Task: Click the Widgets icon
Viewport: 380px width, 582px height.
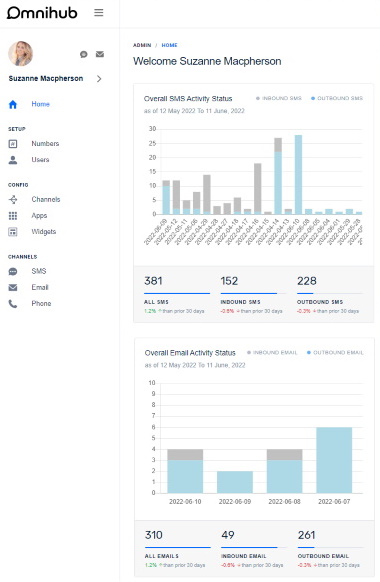Action: pos(13,232)
